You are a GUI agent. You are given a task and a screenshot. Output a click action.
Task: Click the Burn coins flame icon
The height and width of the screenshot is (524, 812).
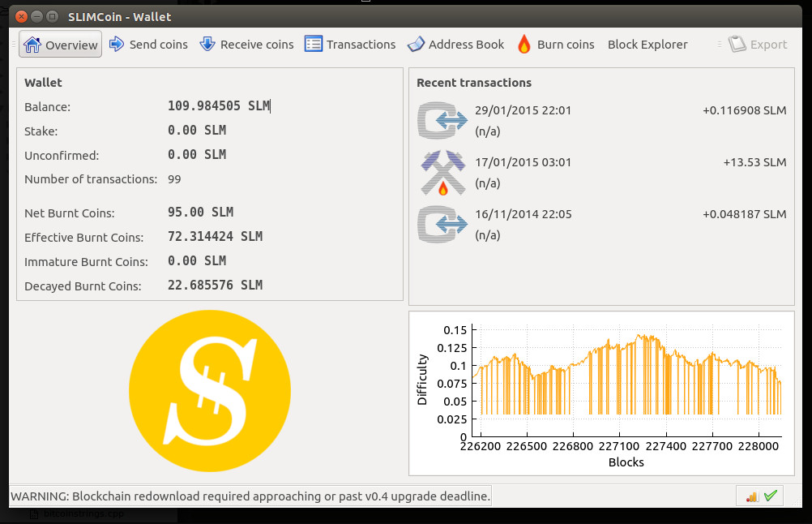(x=524, y=44)
